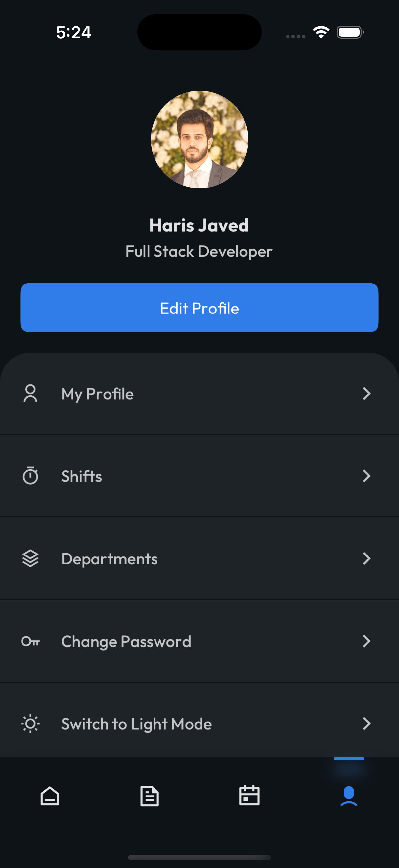Tap the Shifts stopwatch icon
Screen dimensions: 399x868
[30, 476]
